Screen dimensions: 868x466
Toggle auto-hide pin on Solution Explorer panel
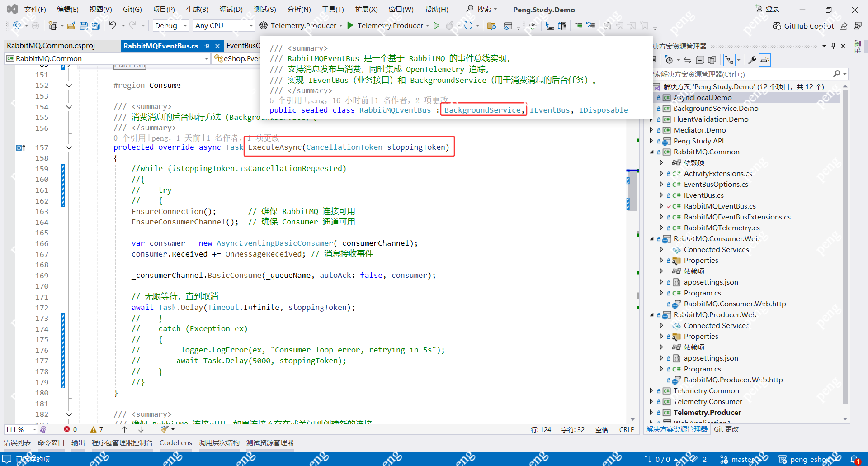[833, 46]
